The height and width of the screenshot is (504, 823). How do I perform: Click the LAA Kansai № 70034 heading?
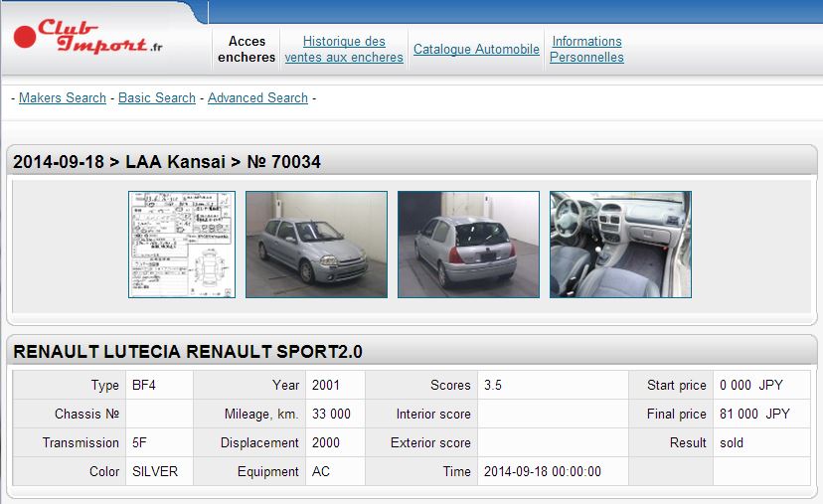(167, 161)
